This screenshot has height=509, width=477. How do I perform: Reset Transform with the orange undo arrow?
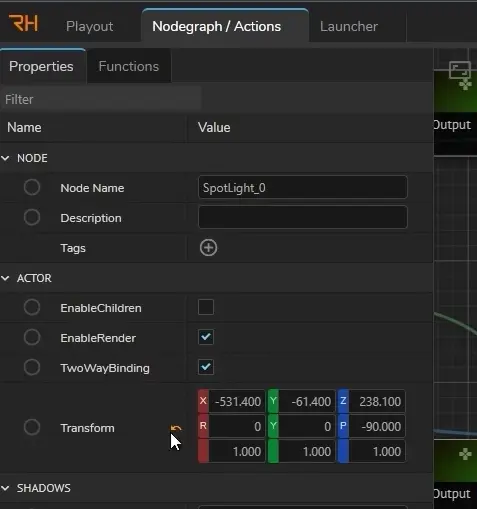176,428
